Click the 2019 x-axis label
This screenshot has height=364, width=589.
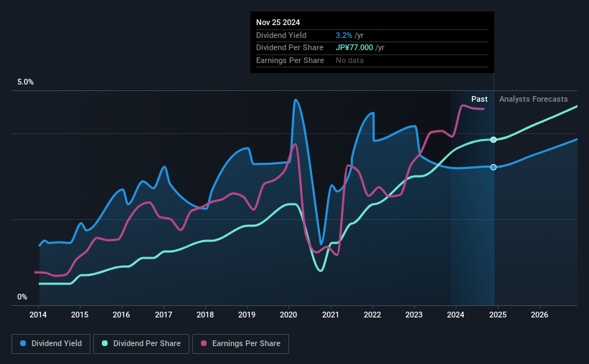pos(247,315)
